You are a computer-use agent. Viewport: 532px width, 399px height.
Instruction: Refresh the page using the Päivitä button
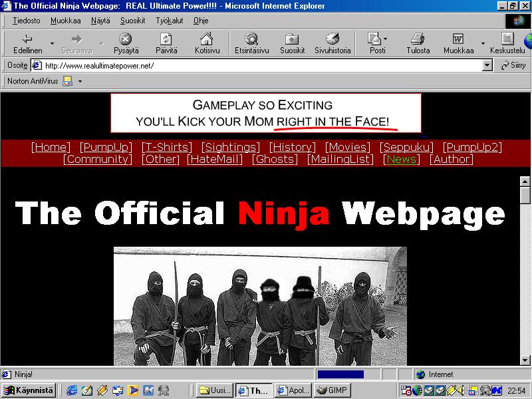(166, 43)
